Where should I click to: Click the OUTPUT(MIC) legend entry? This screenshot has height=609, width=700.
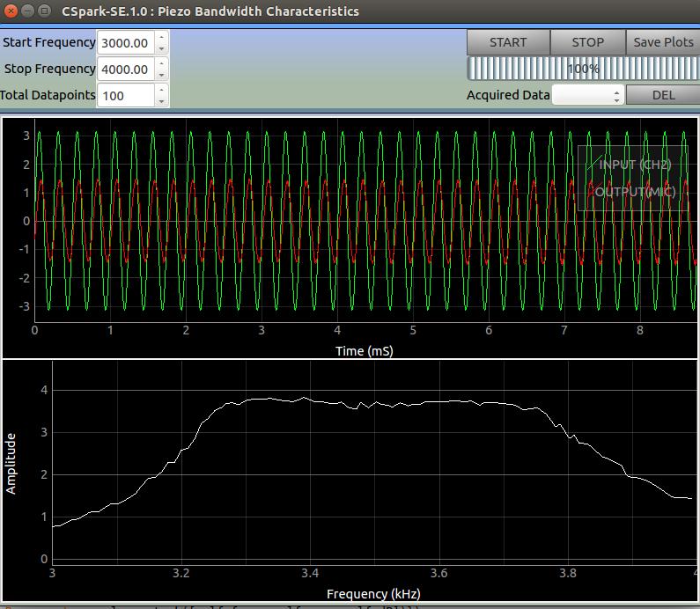(x=635, y=192)
